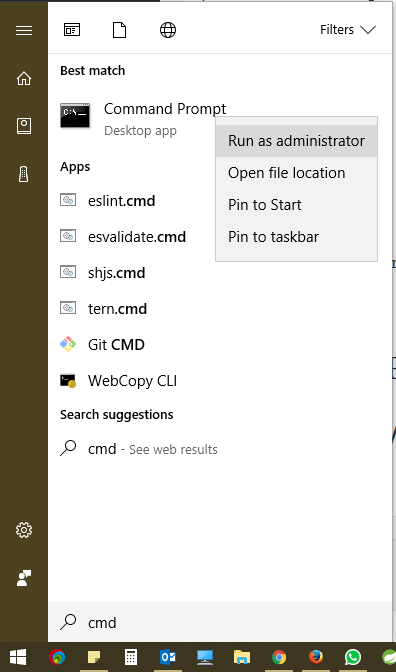Click the cmd search input field
The image size is (396, 672).
(x=222, y=622)
